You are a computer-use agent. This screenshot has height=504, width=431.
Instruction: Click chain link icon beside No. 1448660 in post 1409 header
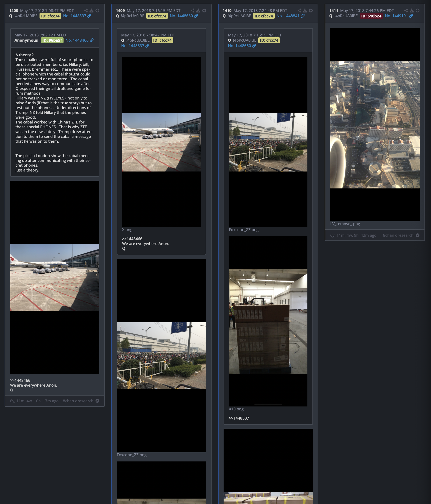pos(196,16)
